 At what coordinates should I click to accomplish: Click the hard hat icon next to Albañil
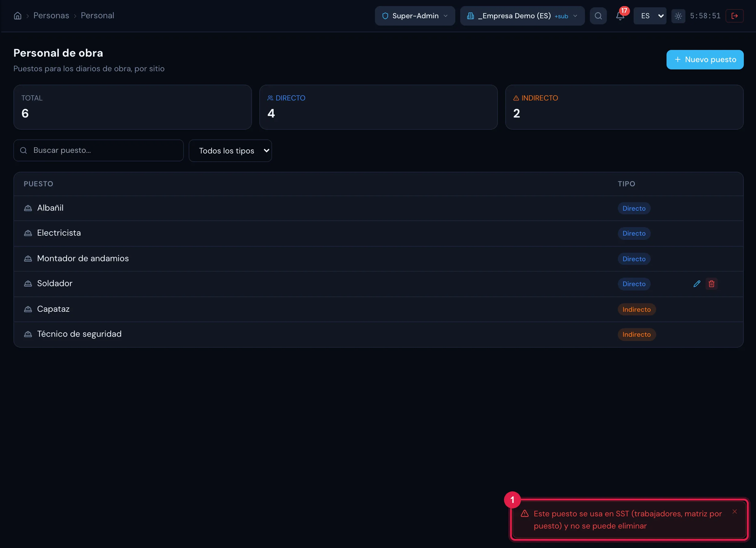tap(28, 208)
